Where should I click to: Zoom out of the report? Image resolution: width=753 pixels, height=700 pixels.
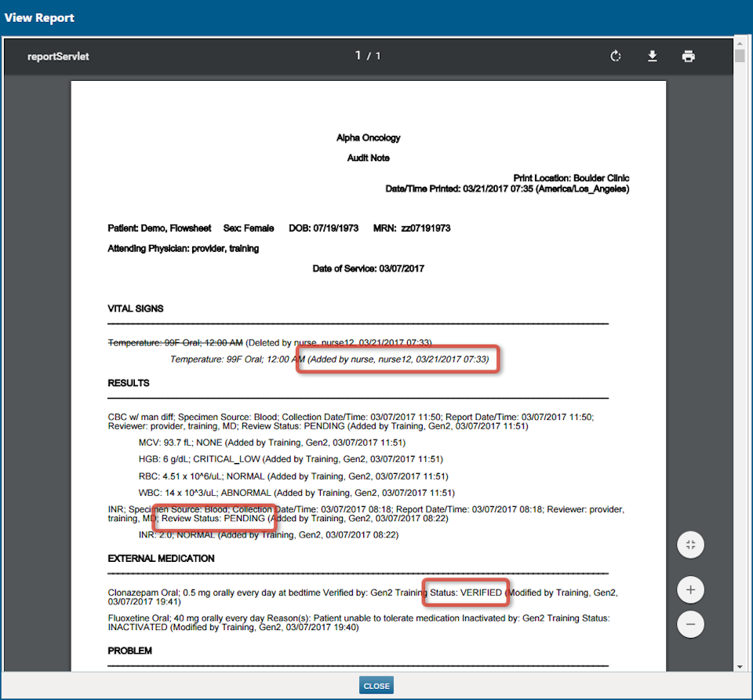pos(689,624)
